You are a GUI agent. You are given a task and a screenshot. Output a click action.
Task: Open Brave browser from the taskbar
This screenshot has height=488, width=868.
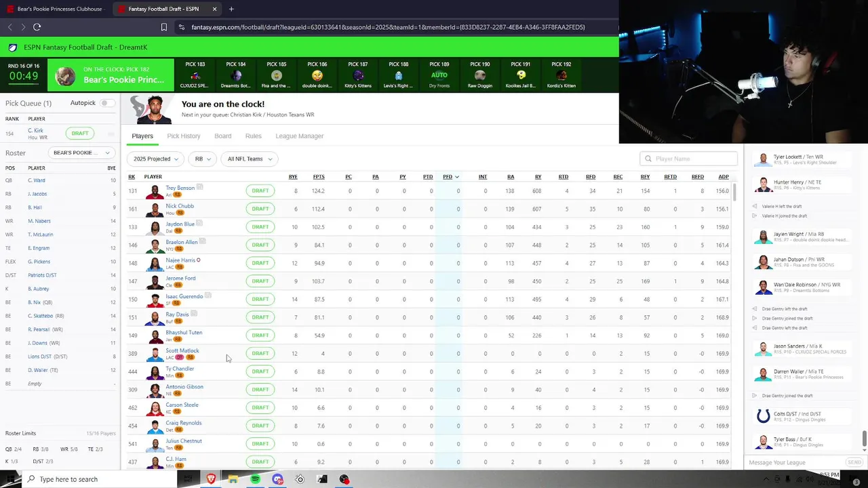pos(211,479)
